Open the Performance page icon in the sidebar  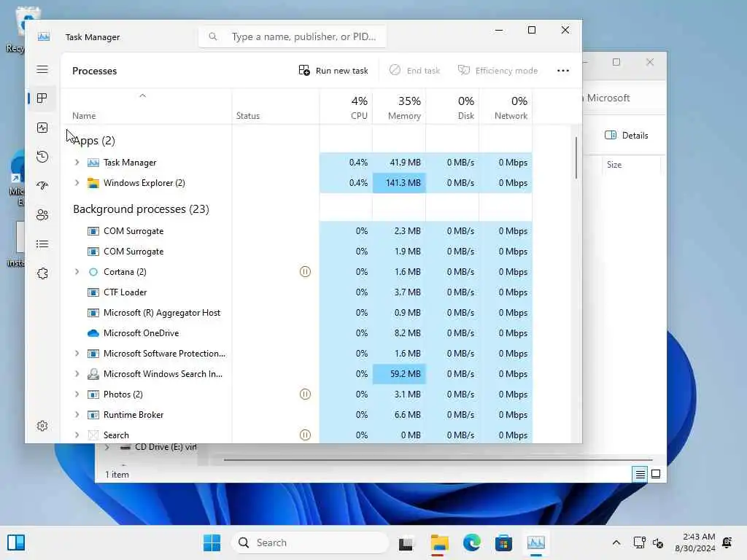[42, 128]
